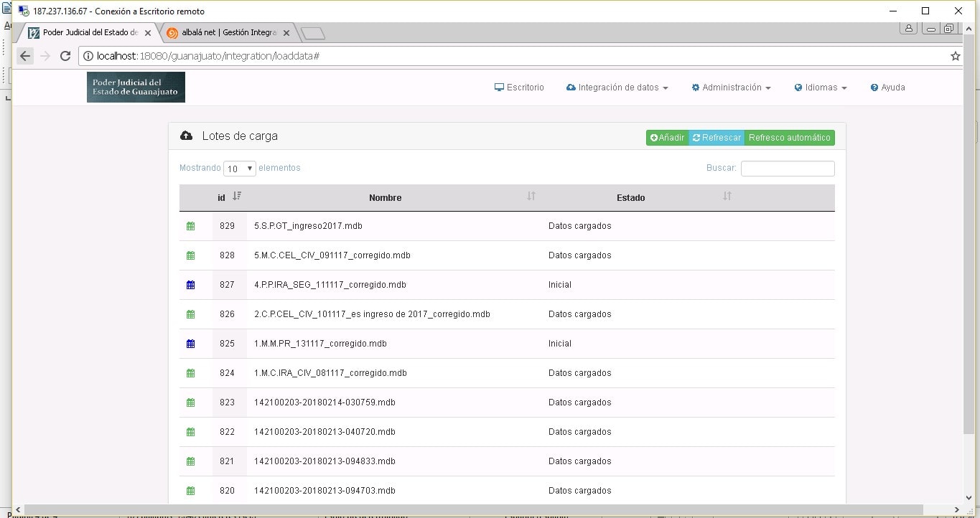The image size is (980, 518).
Task: Close the albalá net tab
Action: click(286, 33)
